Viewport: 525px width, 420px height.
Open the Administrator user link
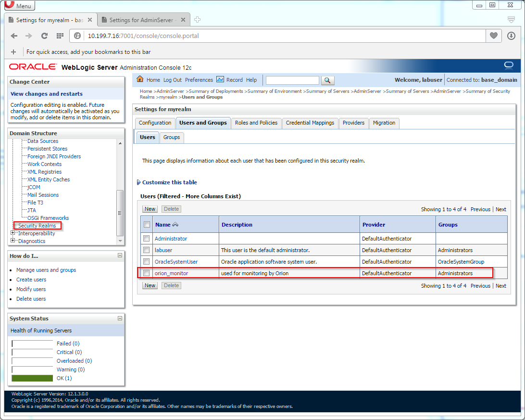point(171,239)
